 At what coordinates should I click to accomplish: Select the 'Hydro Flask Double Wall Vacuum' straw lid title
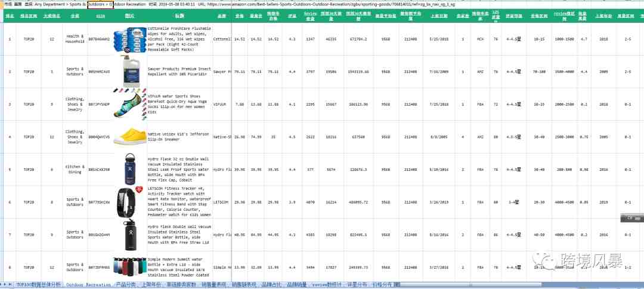pyautogui.click(x=179, y=234)
